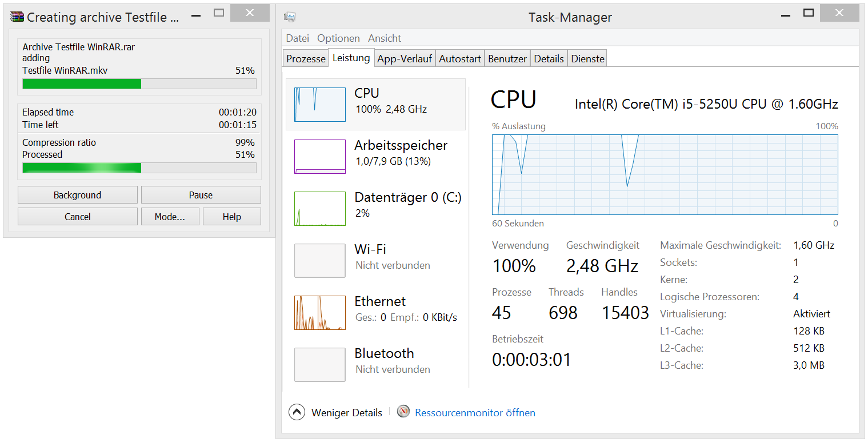868x442 pixels.
Task: Click the Task-Manager title bar icon
Action: tap(290, 17)
